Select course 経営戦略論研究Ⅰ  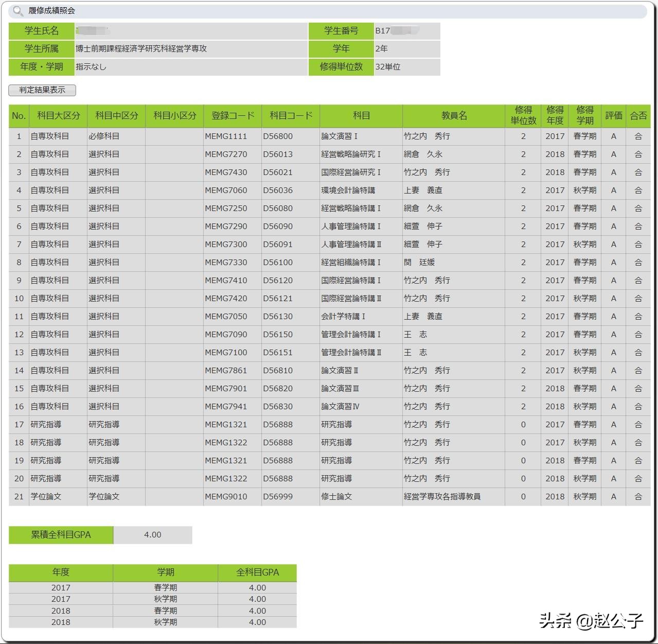[351, 154]
